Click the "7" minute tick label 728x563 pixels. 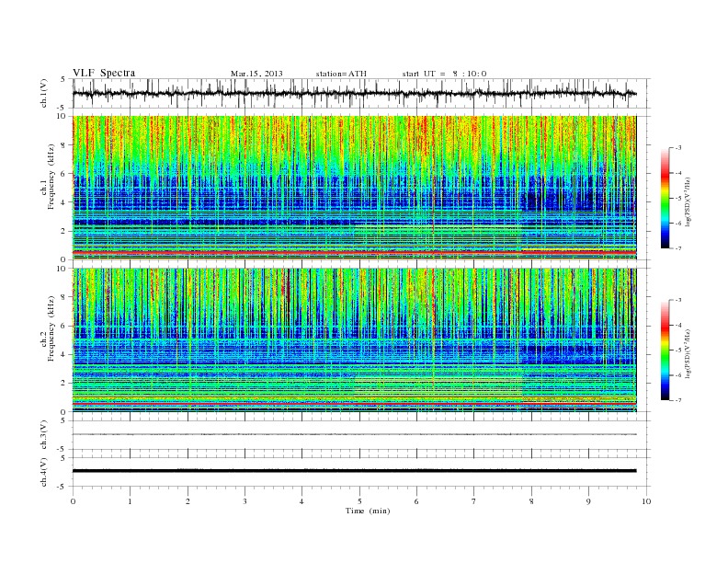point(474,501)
